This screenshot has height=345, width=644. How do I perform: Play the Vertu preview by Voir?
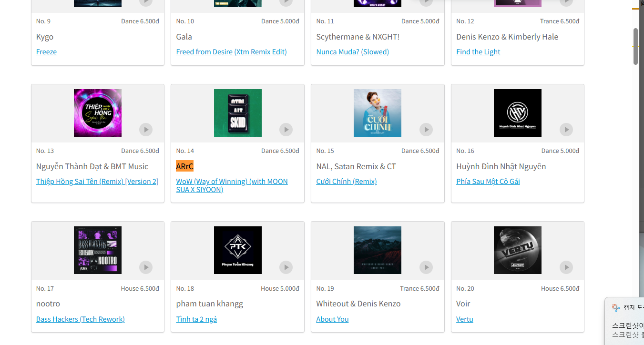(x=566, y=267)
